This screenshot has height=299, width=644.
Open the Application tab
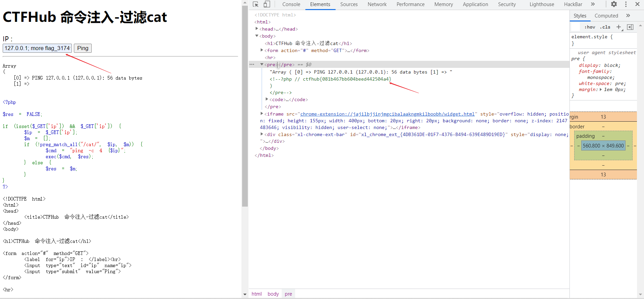475,4
